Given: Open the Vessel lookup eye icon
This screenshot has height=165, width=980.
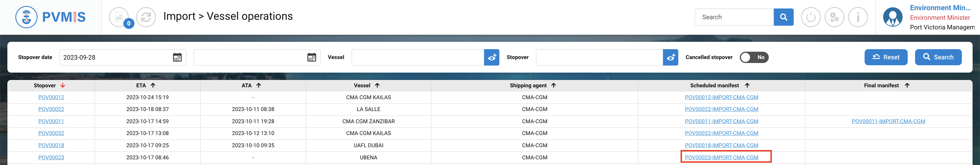Looking at the screenshot, I should 491,57.
